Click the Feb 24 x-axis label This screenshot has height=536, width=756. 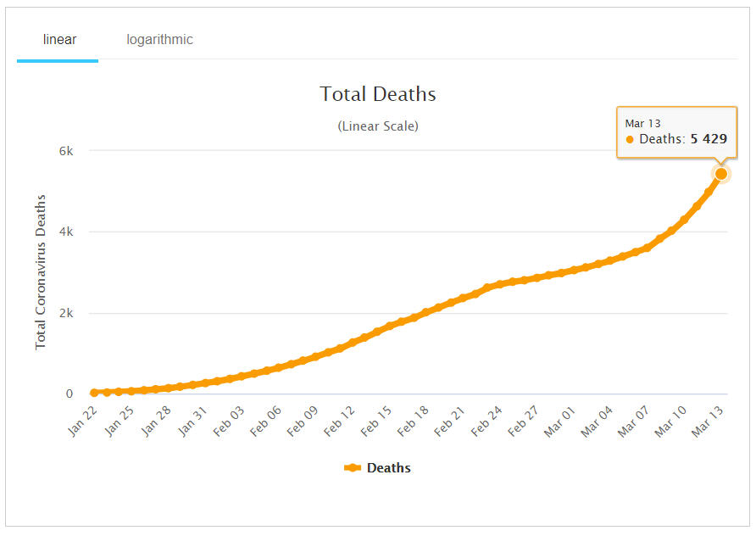tap(486, 421)
